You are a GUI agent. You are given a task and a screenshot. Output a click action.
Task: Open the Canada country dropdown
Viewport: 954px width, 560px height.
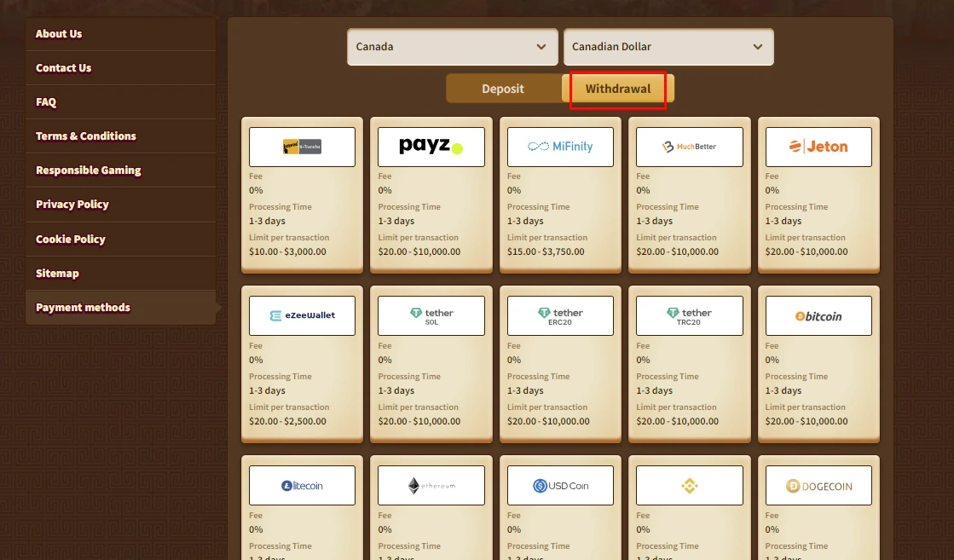coord(451,47)
